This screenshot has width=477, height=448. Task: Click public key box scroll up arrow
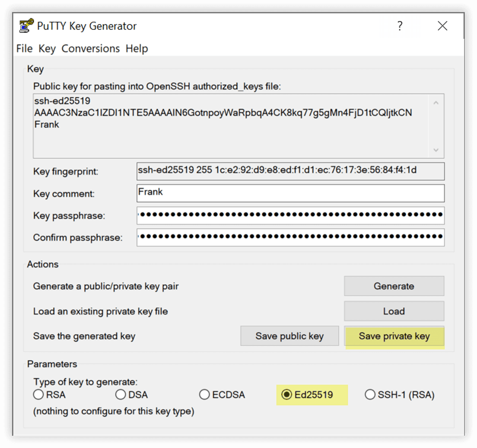coord(436,103)
